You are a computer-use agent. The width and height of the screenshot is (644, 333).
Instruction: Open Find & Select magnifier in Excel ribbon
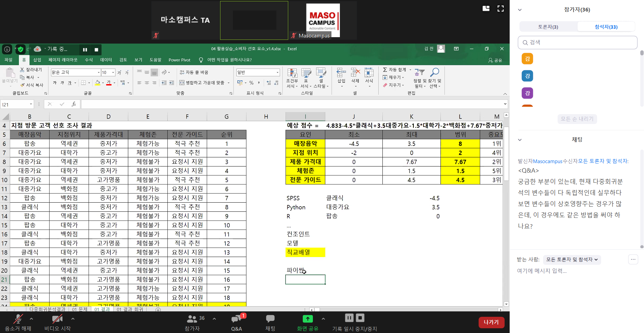coord(435,72)
